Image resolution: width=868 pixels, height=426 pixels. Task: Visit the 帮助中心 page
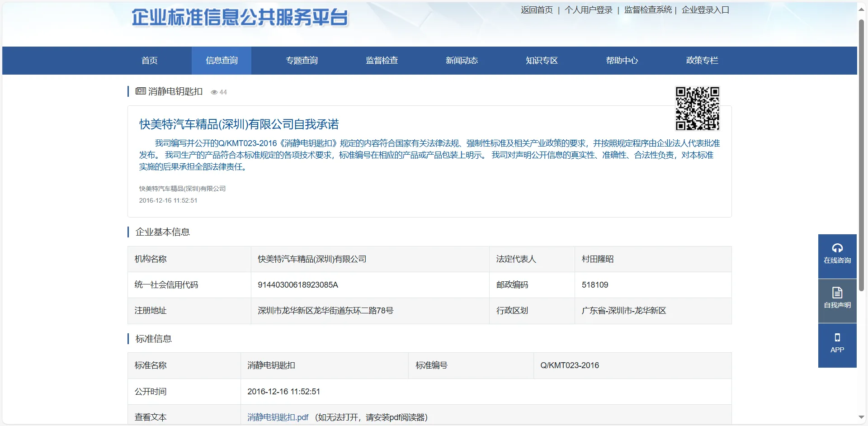click(x=622, y=61)
